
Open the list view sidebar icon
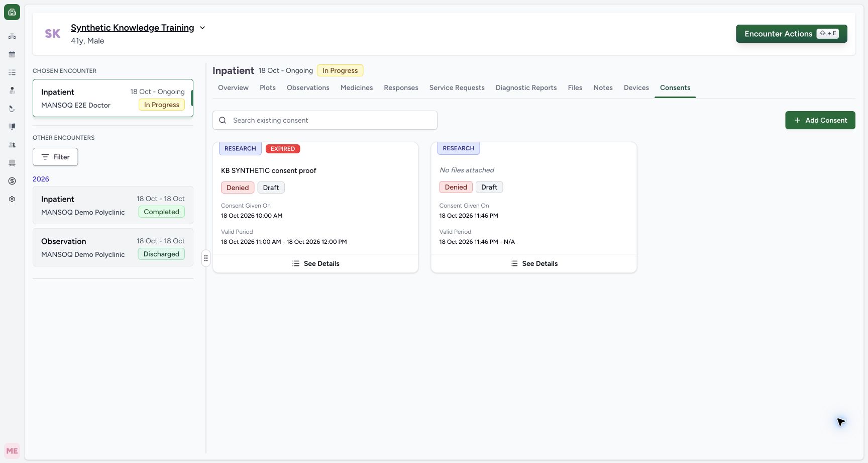[12, 72]
